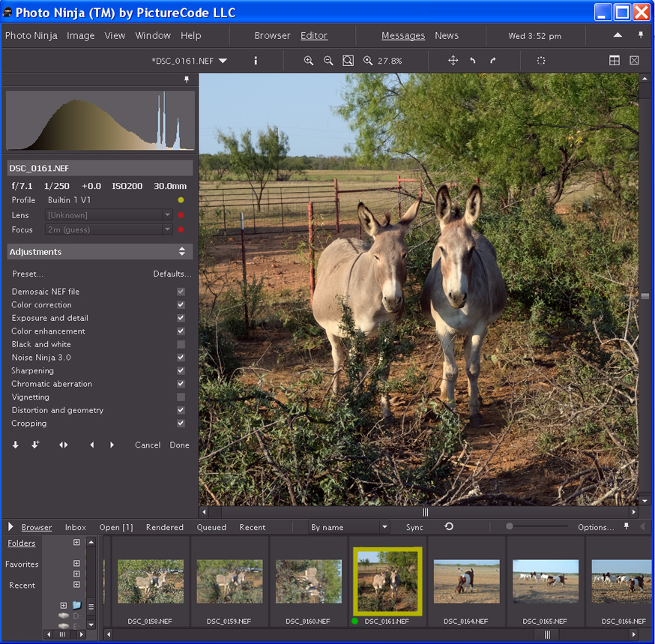Screen dimensions: 655x644
Task: Open the By name sort dropdown
Action: [x=348, y=527]
